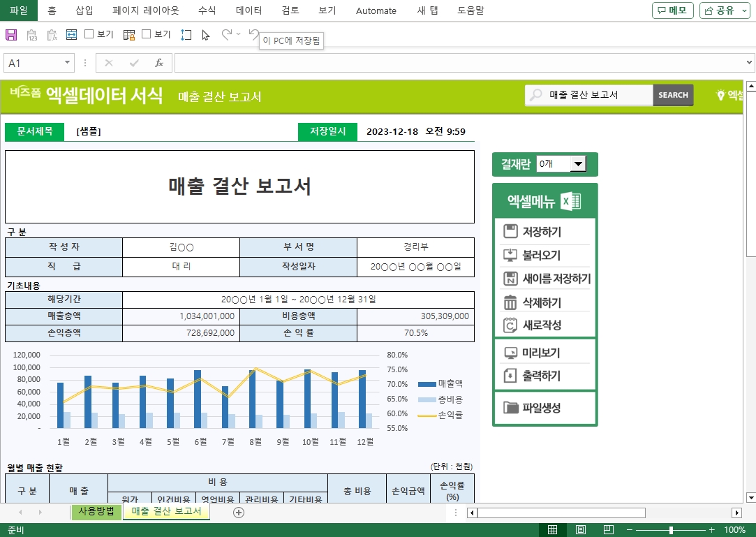Screen dimensions: 756x537
Task: Open the 삽입 ribbon tab
Action: 84,10
